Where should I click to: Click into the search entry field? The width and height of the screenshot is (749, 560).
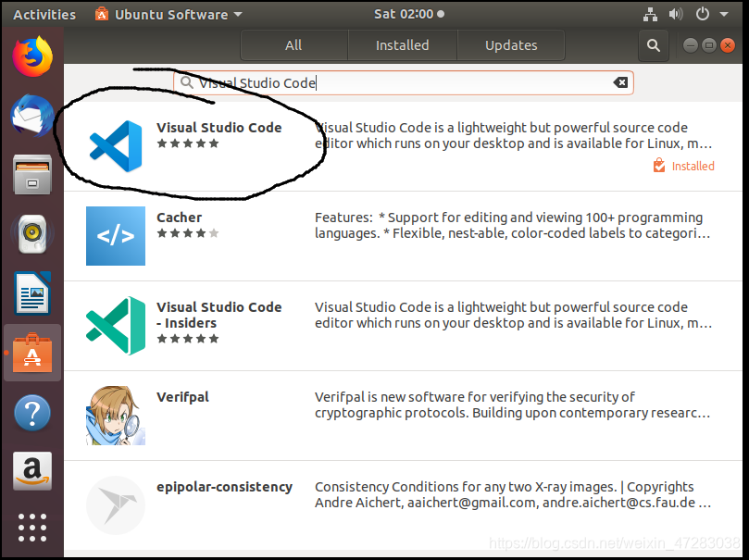(404, 82)
